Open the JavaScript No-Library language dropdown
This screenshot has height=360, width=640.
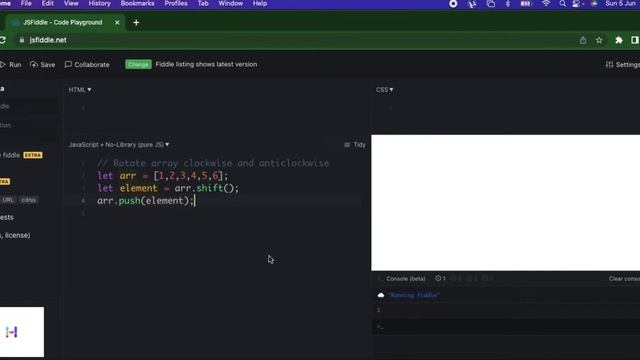pos(119,144)
